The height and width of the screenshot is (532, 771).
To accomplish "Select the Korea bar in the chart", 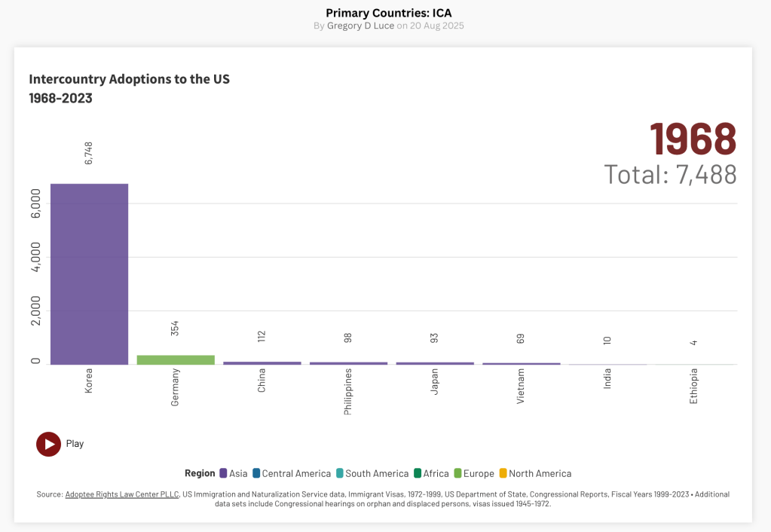I will click(x=89, y=274).
